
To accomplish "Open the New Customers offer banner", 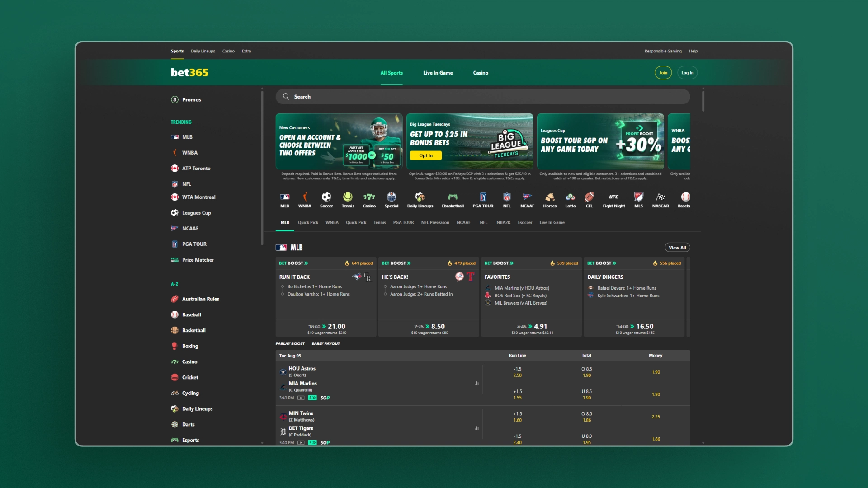I will 339,141.
